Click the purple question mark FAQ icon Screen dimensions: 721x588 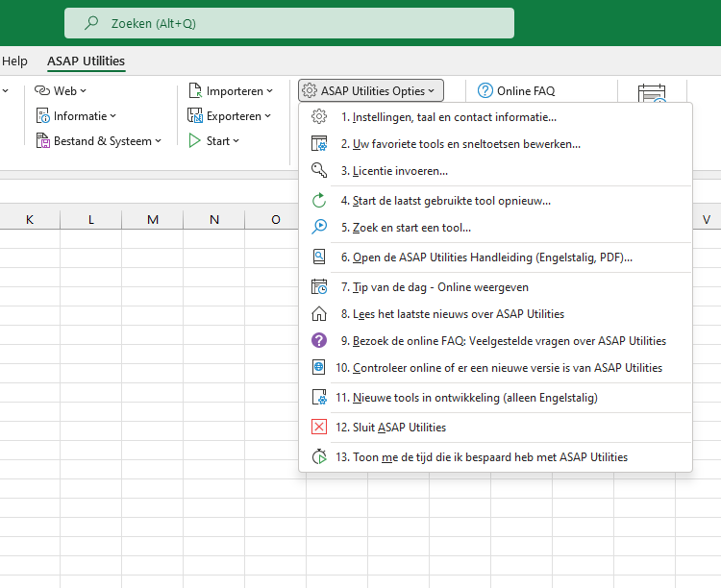pos(318,341)
